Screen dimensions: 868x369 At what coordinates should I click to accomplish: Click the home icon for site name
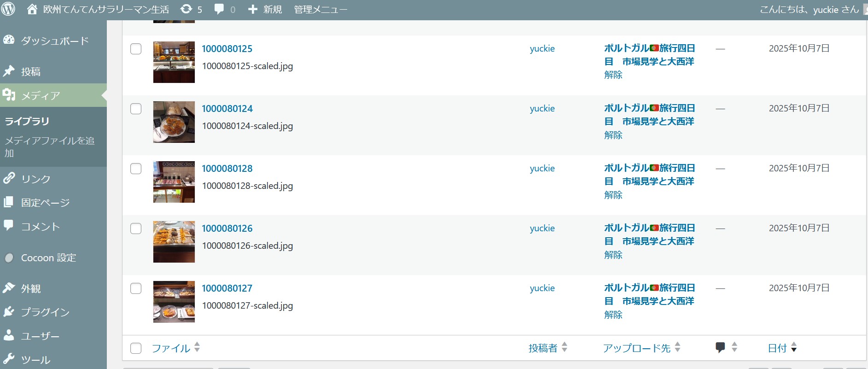[x=32, y=9]
